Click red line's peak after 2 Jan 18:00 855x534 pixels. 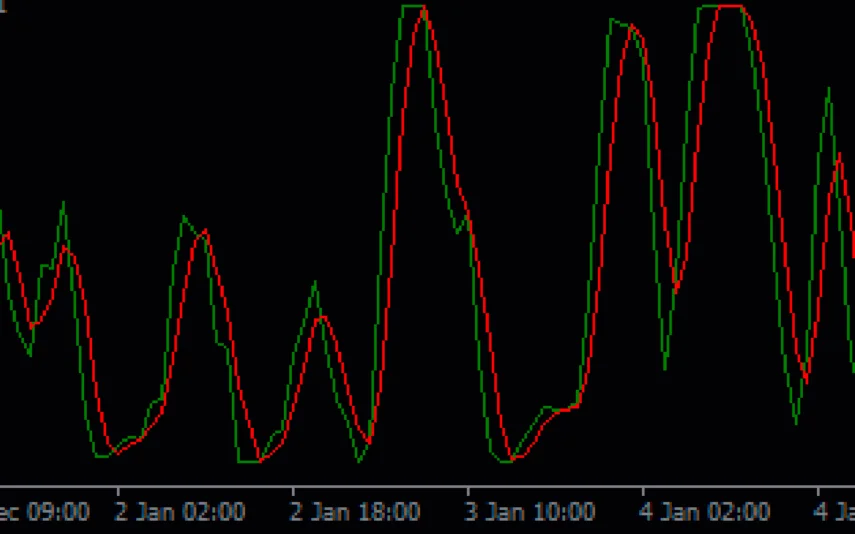tap(425, 10)
